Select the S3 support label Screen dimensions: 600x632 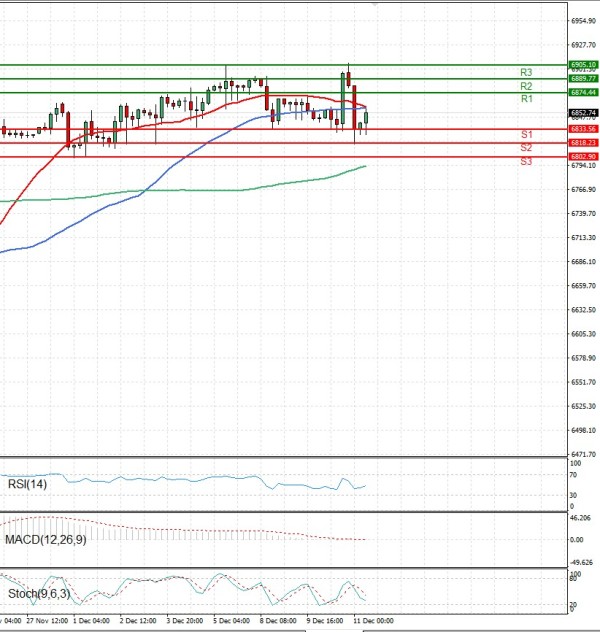pos(525,161)
